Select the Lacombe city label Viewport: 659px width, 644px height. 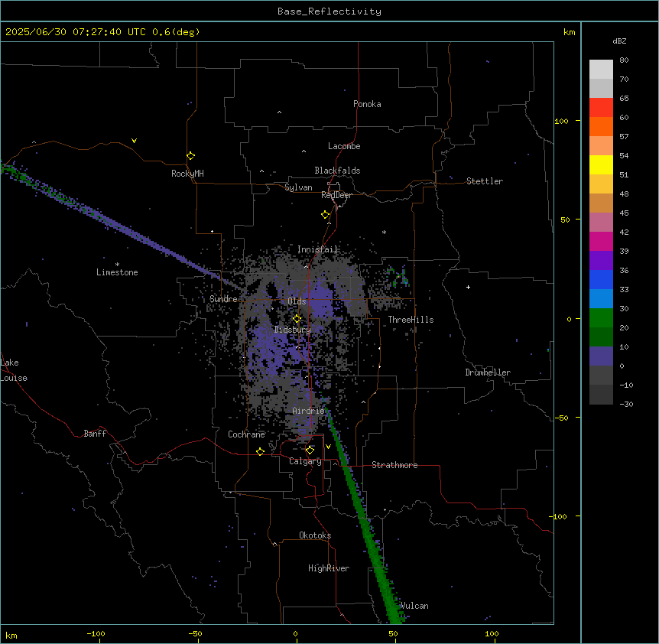coord(344,146)
